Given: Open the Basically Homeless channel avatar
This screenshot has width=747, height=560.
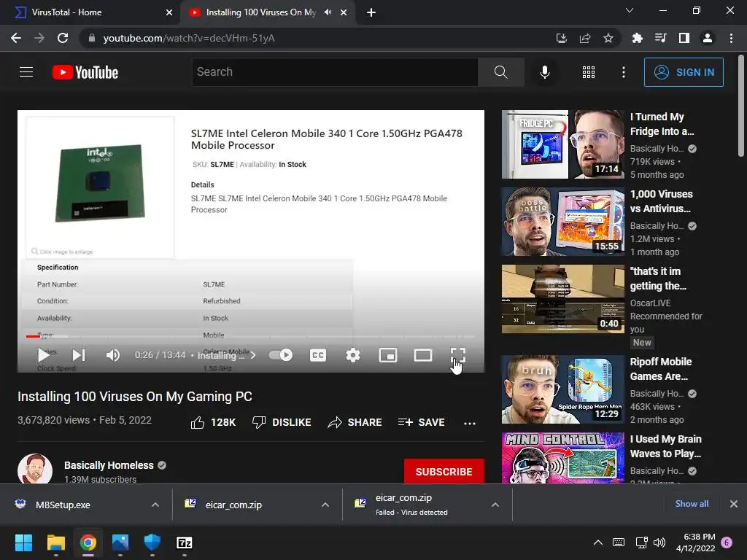Looking at the screenshot, I should pos(35,470).
